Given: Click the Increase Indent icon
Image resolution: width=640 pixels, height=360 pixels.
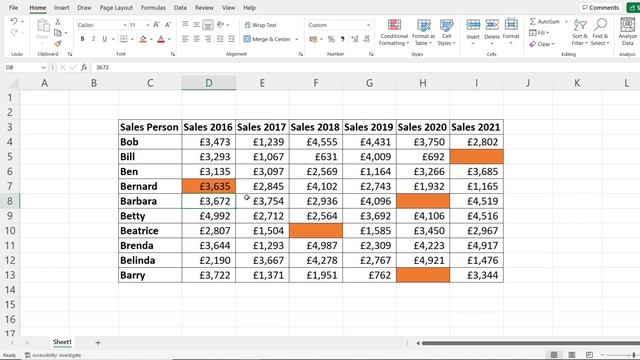Looking at the screenshot, I should [x=231, y=39].
